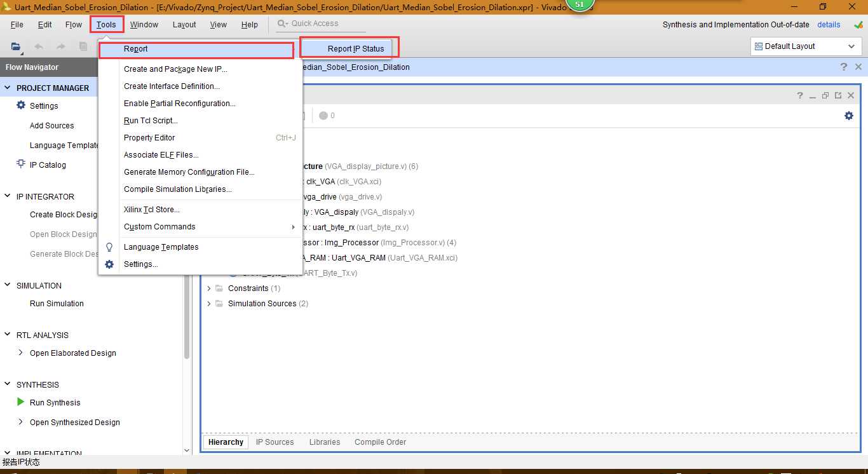The width and height of the screenshot is (868, 474).
Task: Open Property Editor from Tools menu
Action: pyautogui.click(x=200, y=138)
